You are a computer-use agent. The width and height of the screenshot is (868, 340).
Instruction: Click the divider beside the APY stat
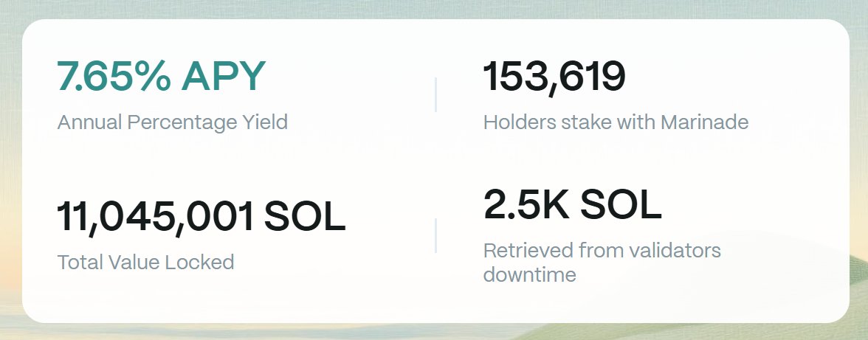pos(435,94)
